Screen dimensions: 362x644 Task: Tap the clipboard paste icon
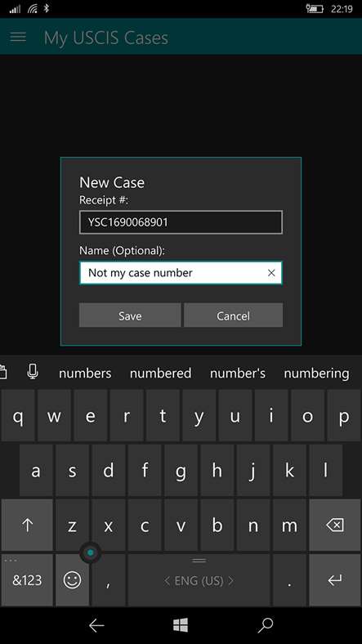[3, 372]
